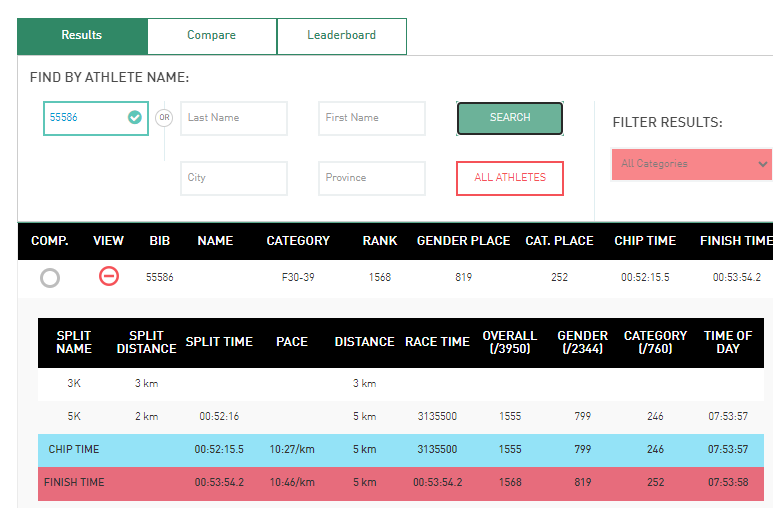Click the blue CHIP TIME split row

coord(400,450)
